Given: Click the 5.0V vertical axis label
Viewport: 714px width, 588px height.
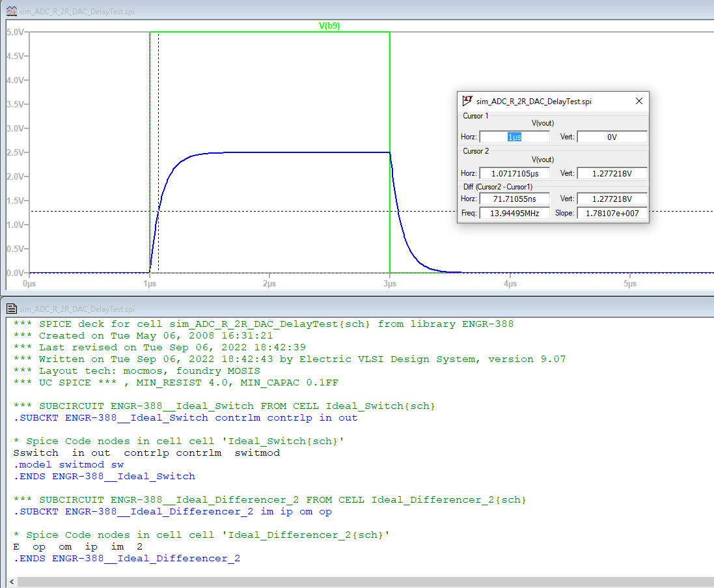Looking at the screenshot, I should pyautogui.click(x=15, y=32).
